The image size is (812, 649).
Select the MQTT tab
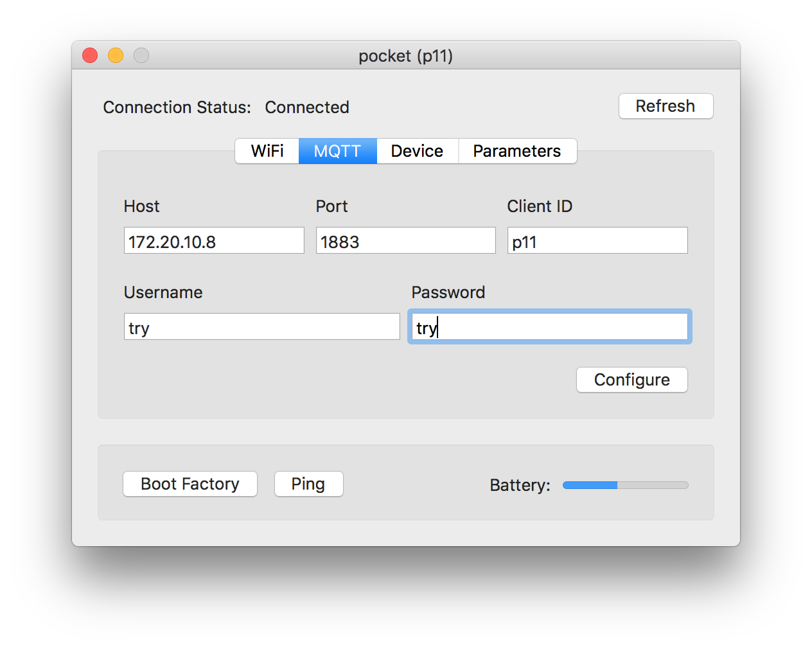(338, 151)
